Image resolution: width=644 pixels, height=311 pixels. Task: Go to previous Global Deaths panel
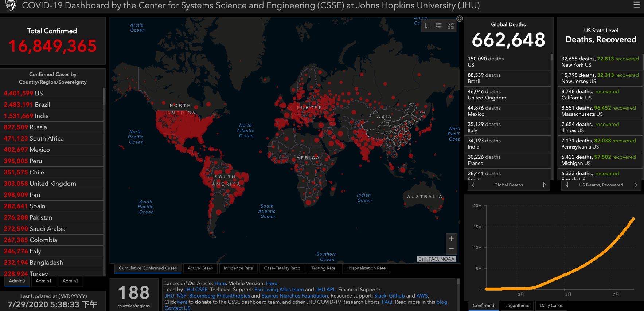point(473,185)
